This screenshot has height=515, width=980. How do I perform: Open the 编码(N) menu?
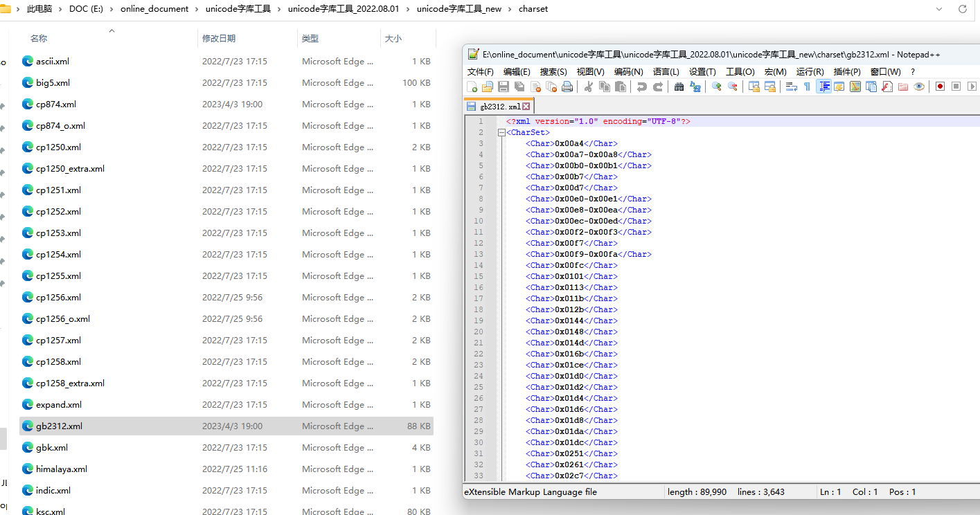pyautogui.click(x=628, y=72)
